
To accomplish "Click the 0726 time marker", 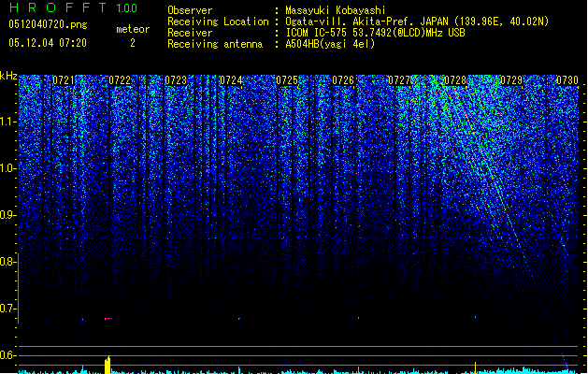I will coord(343,80).
